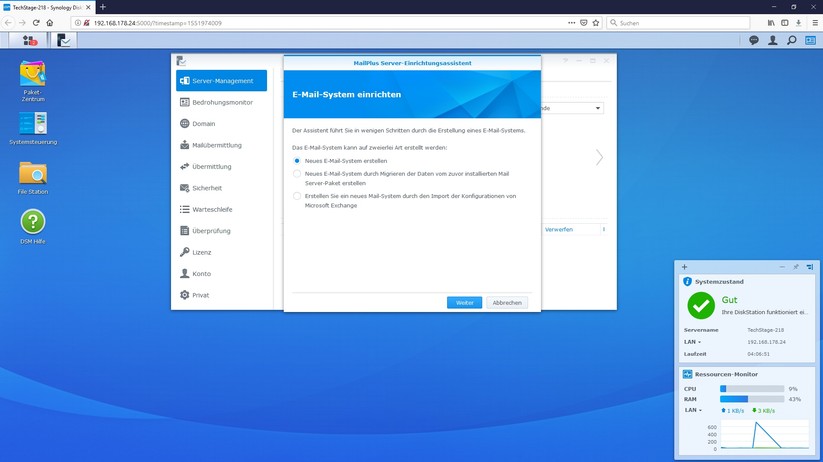Open the DSM search magnifier icon

click(x=791, y=41)
